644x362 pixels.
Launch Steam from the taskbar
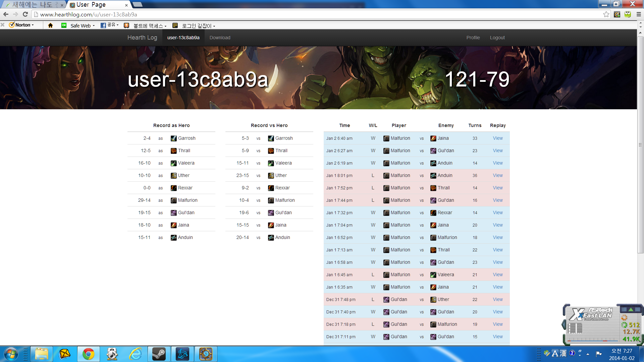pyautogui.click(x=159, y=354)
